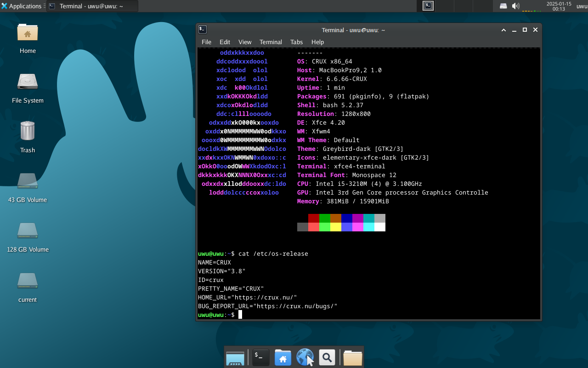Open the Trash on the desktop

point(28,132)
